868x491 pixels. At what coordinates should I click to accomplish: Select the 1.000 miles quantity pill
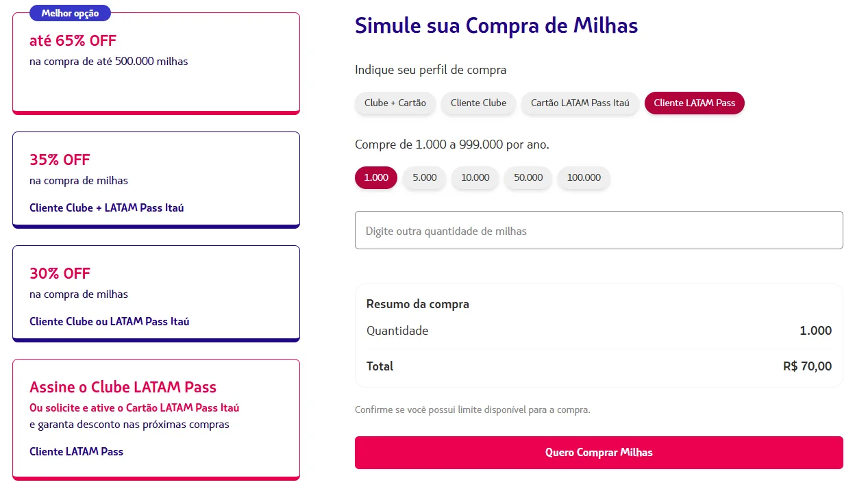pos(375,177)
